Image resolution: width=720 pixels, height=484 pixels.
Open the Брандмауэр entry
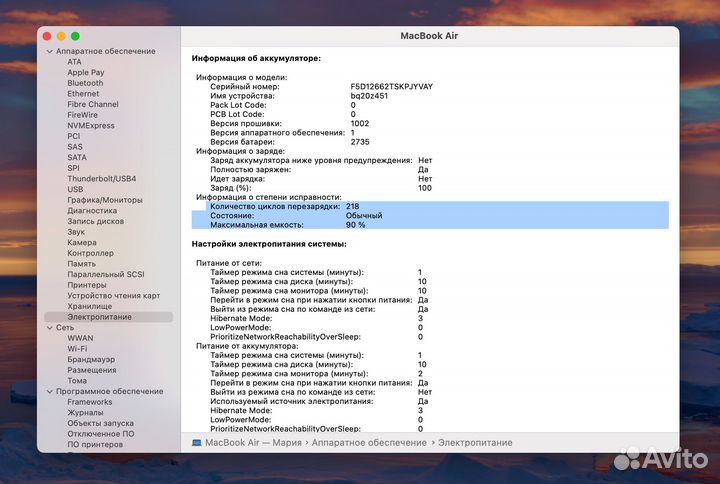point(91,360)
